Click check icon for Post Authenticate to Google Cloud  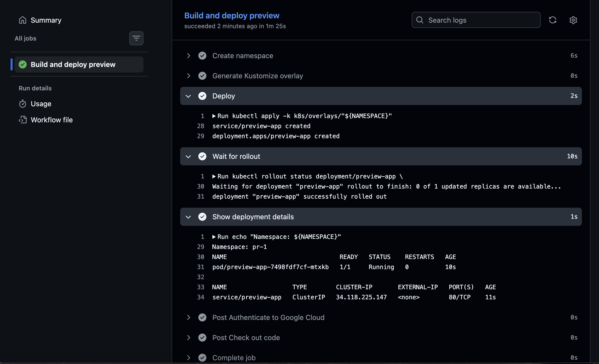(x=202, y=317)
